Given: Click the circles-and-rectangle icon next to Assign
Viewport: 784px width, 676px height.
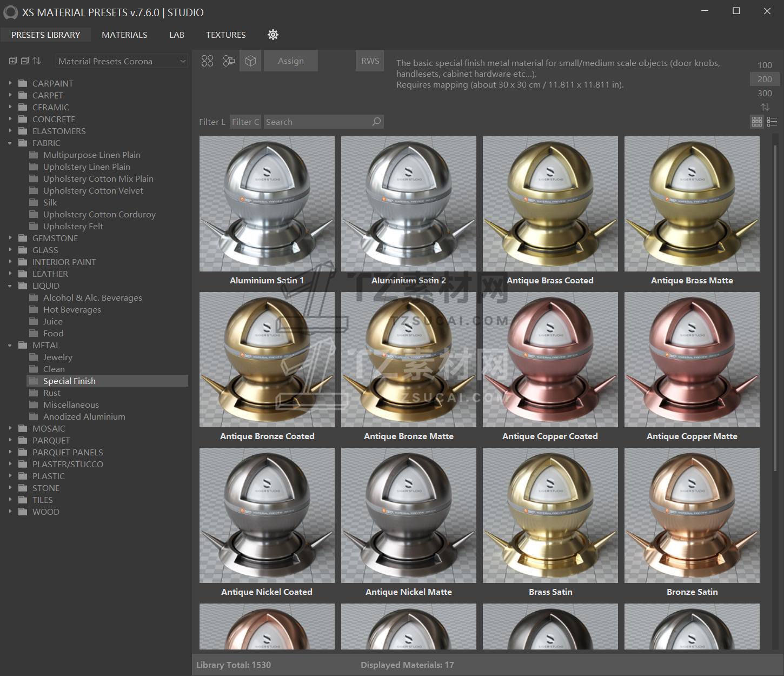Looking at the screenshot, I should pos(229,61).
